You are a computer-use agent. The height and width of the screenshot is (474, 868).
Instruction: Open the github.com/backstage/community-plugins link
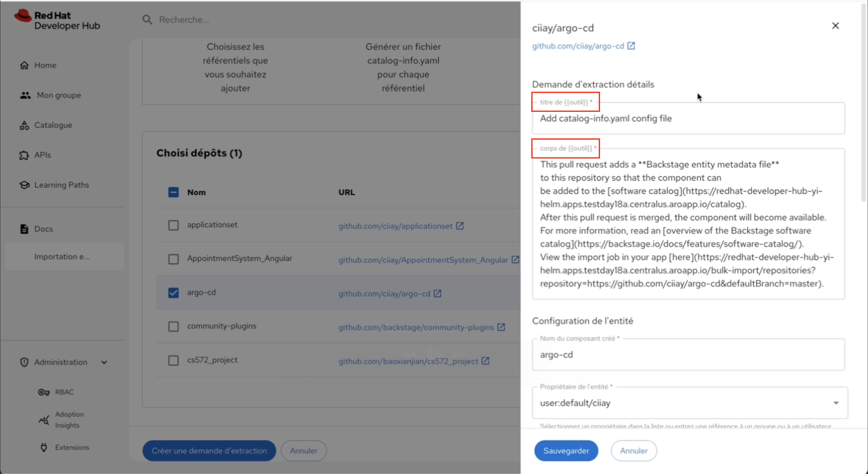416,327
